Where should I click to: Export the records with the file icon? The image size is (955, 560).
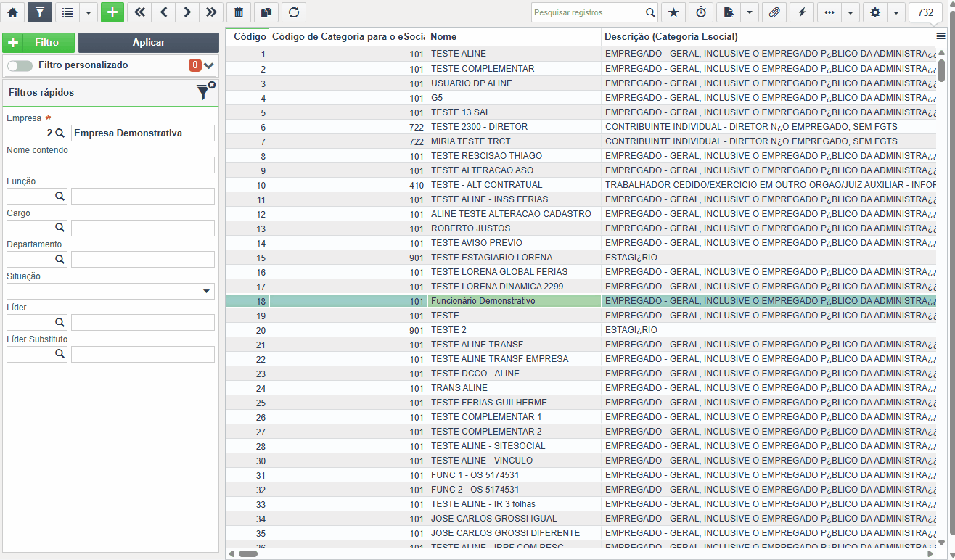(729, 12)
